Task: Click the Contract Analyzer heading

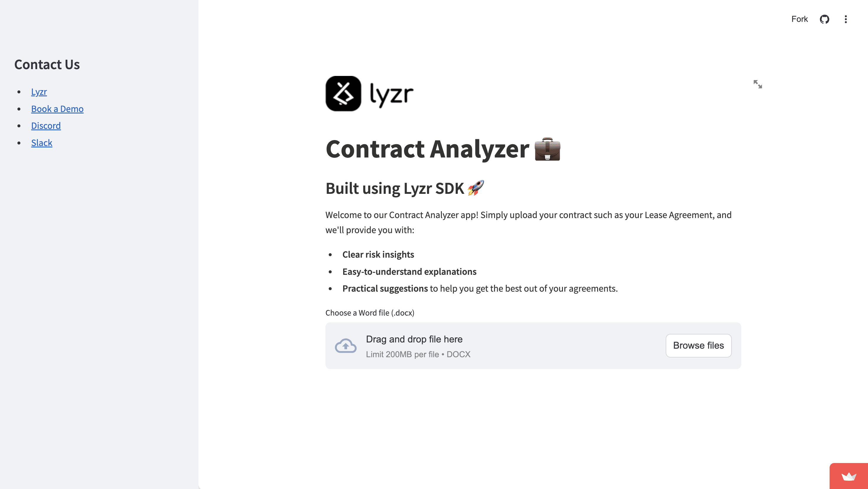Action: (x=427, y=149)
